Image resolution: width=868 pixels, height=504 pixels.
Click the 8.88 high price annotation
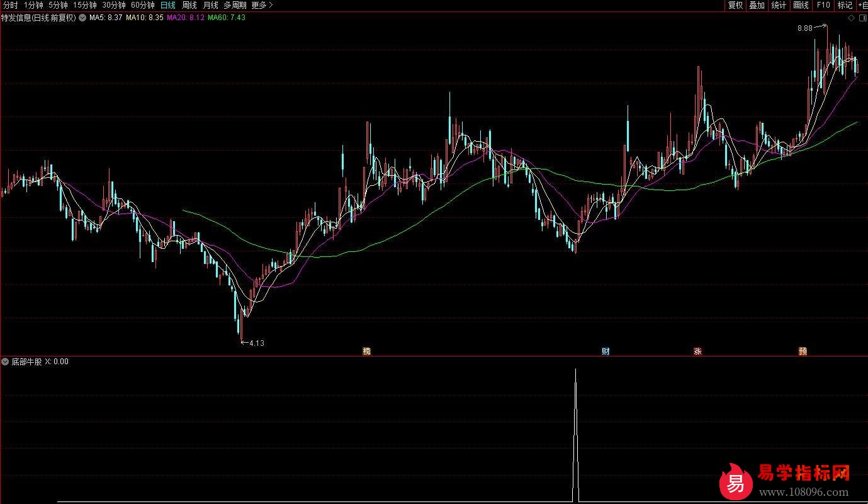coord(804,28)
